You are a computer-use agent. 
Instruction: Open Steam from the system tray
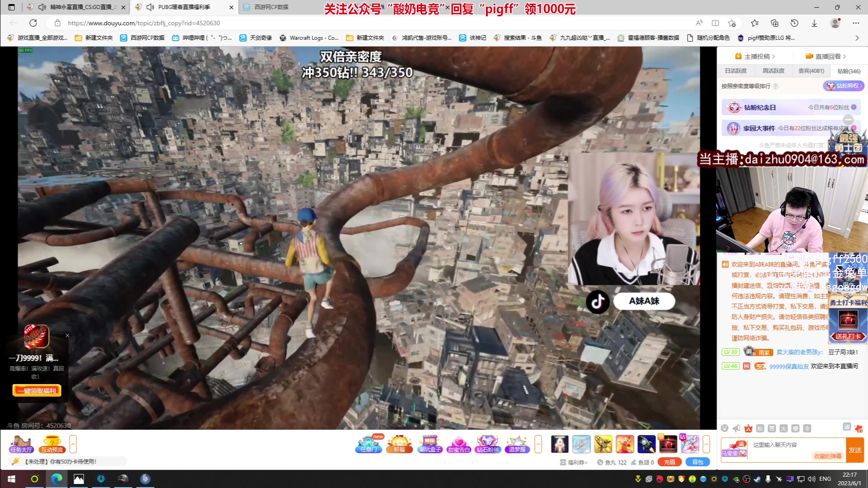757,479
